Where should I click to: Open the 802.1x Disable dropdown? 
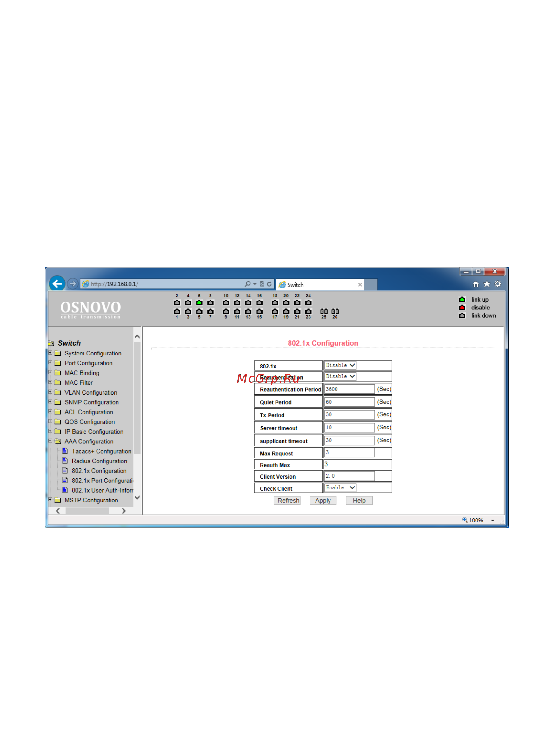point(340,365)
